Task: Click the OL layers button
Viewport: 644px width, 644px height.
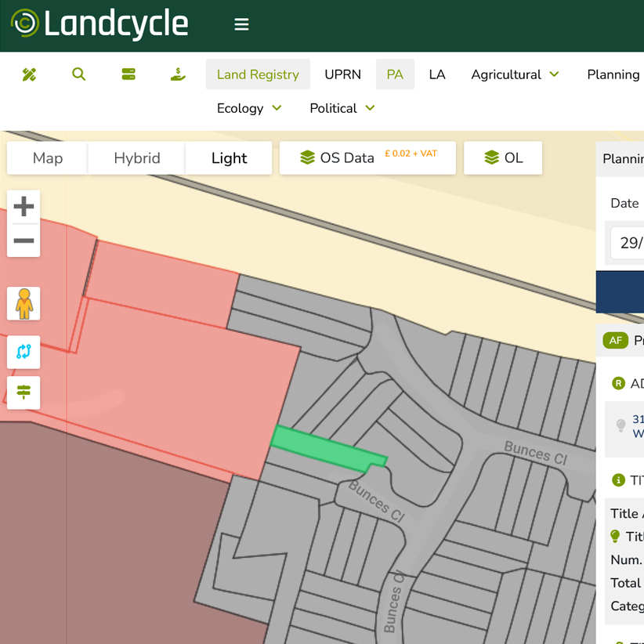Action: point(503,158)
